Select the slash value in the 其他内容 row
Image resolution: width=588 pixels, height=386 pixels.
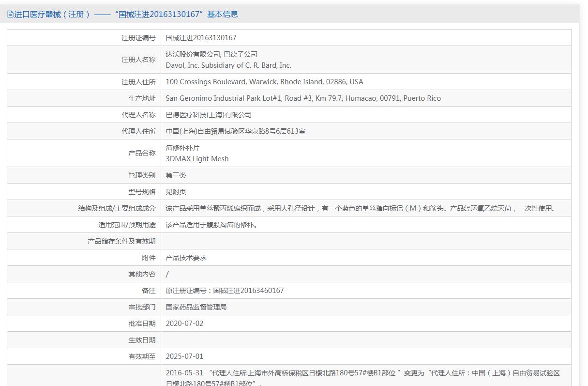pos(167,274)
